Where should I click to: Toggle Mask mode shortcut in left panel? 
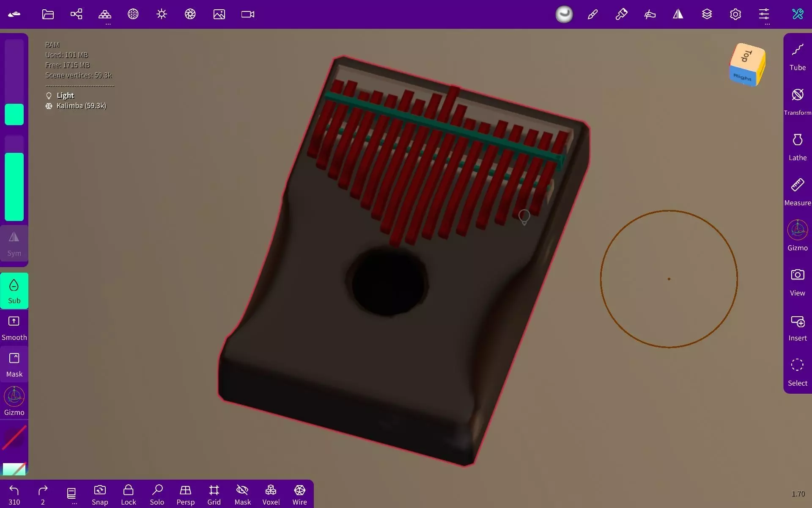14,365
